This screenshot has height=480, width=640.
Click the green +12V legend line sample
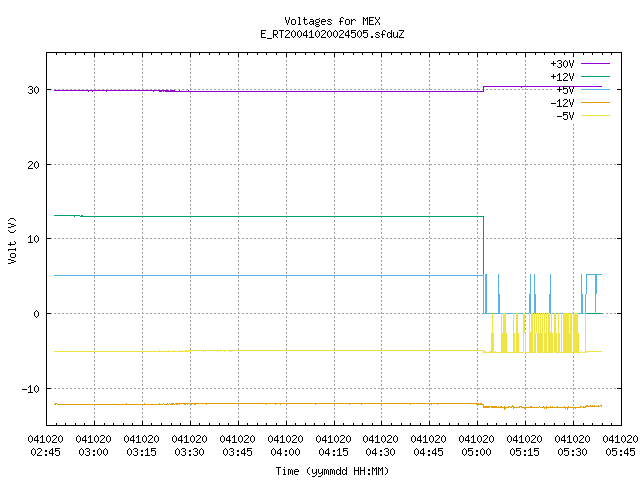point(595,76)
